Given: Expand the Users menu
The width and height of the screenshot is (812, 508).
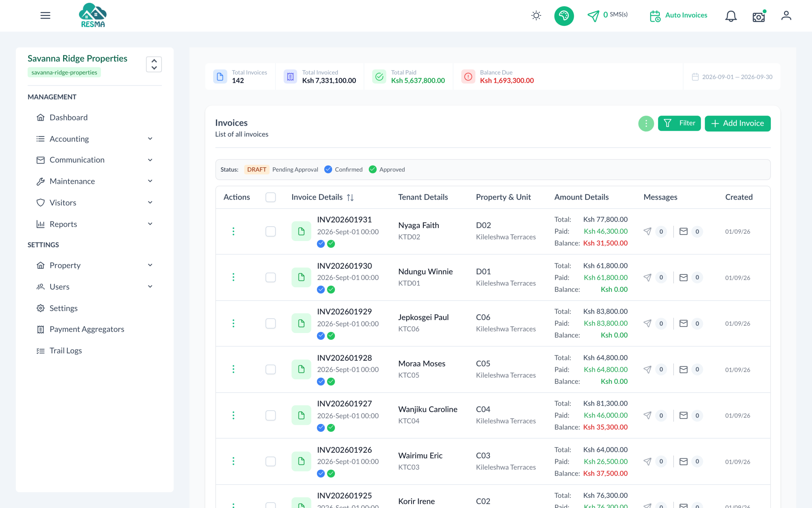Looking at the screenshot, I should [95, 287].
